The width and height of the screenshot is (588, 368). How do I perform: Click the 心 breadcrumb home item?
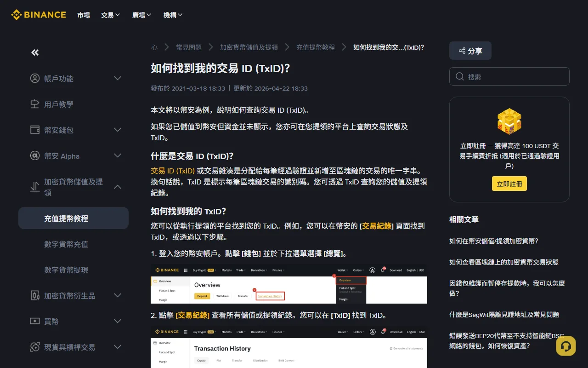pyautogui.click(x=154, y=47)
